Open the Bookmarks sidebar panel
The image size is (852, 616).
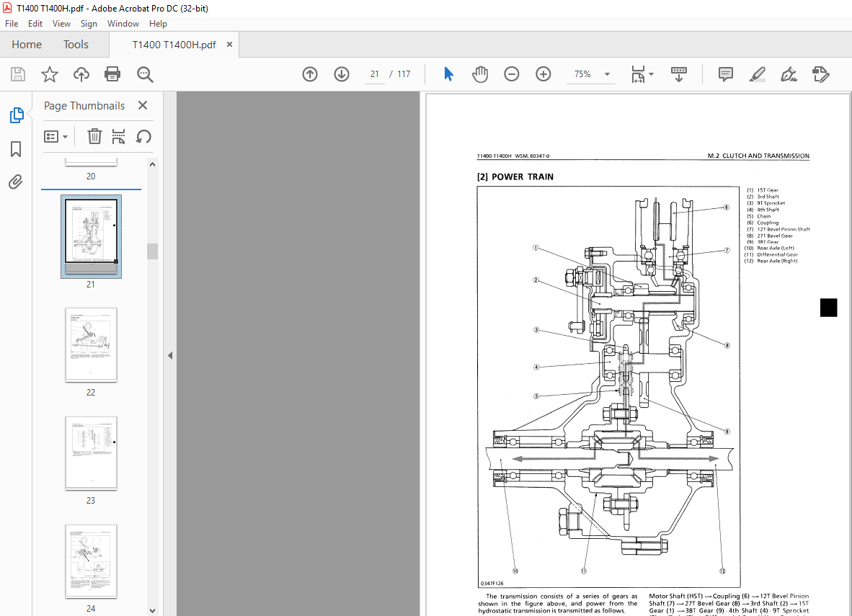point(16,149)
